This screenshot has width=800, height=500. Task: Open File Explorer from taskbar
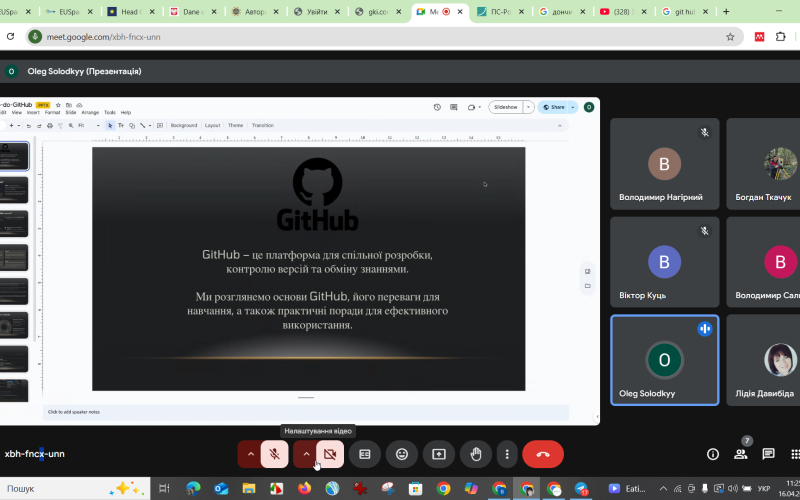click(248, 488)
